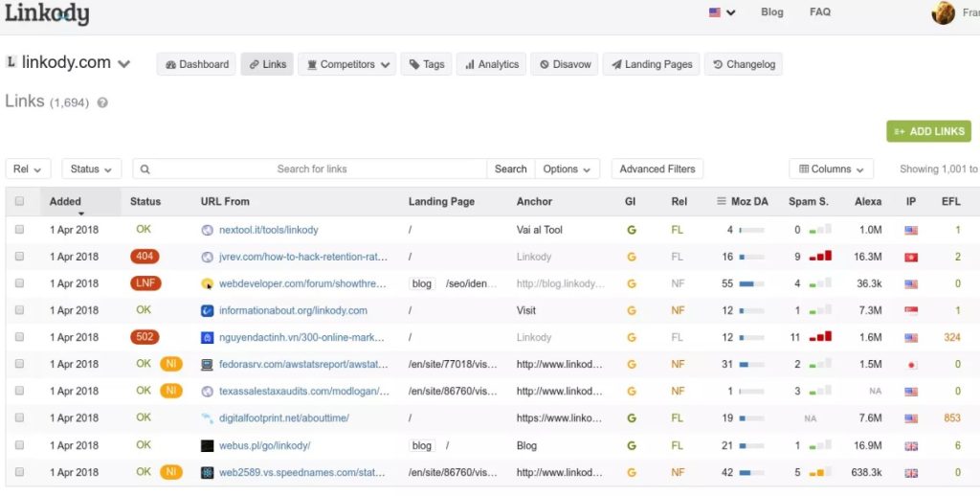
Task: Open Advanced Filters
Action: click(657, 169)
